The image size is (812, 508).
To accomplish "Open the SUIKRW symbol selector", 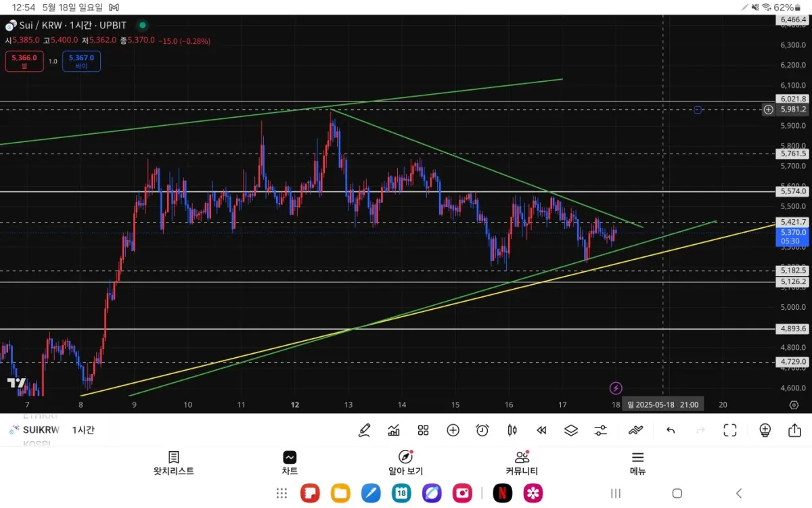I will click(35, 430).
